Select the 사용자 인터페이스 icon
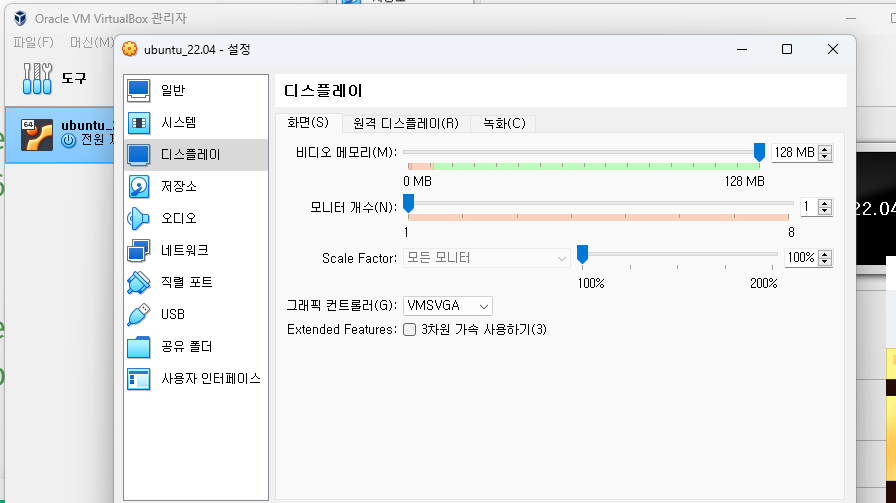This screenshot has width=896, height=503. coord(139,378)
